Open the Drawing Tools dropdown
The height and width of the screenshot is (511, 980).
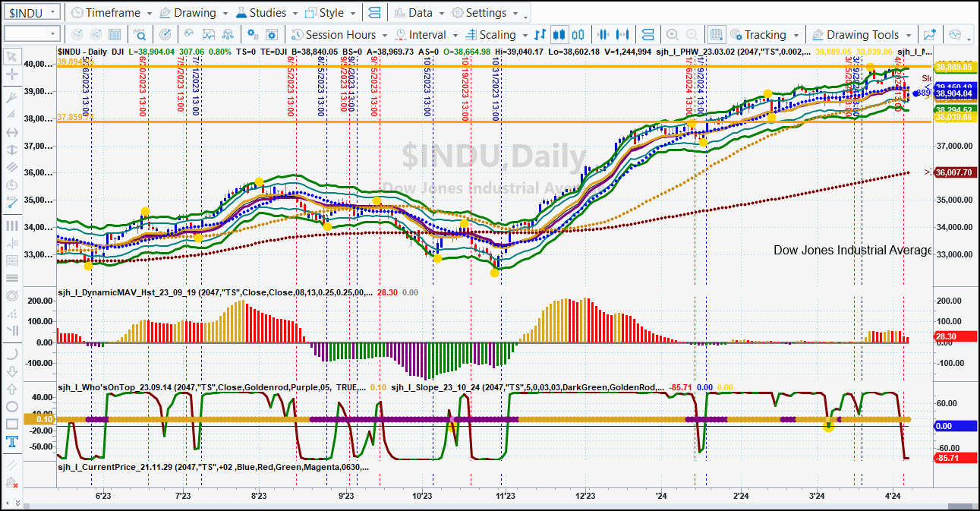(862, 34)
